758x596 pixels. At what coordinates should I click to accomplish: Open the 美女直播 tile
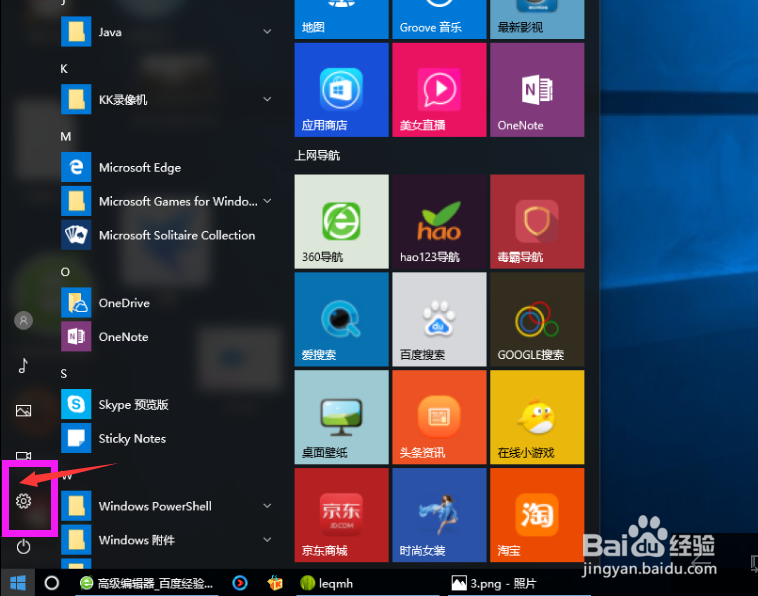coord(439,90)
